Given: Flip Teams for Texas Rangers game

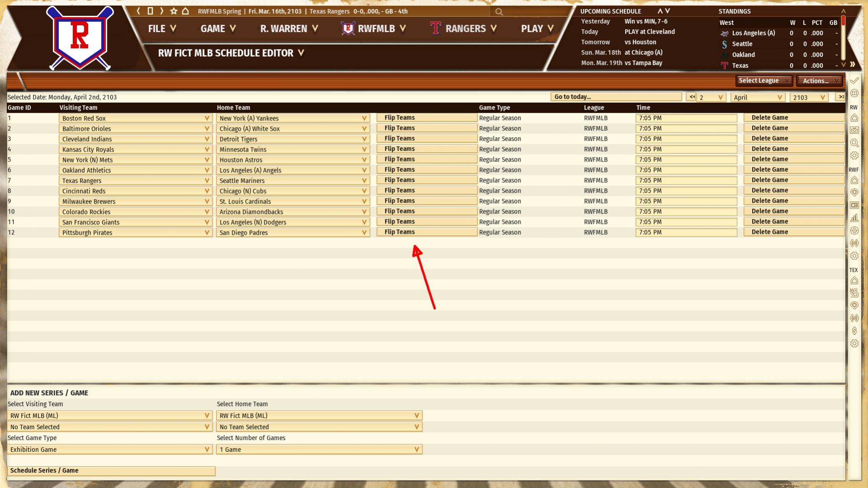Looking at the screenshot, I should point(427,180).
